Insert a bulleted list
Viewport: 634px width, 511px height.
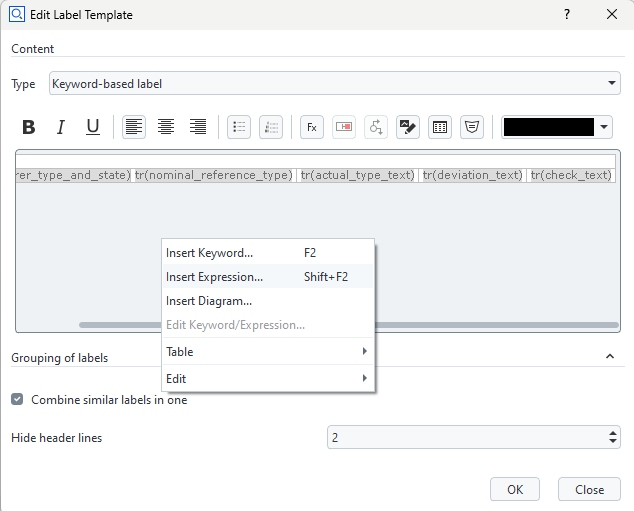coord(239,127)
